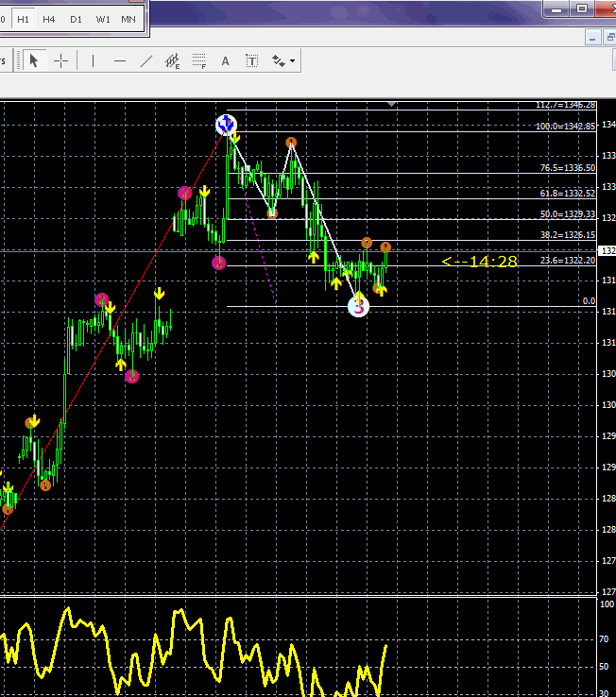This screenshot has height=697, width=616.
Task: Minimize the main application window
Action: tap(556, 9)
